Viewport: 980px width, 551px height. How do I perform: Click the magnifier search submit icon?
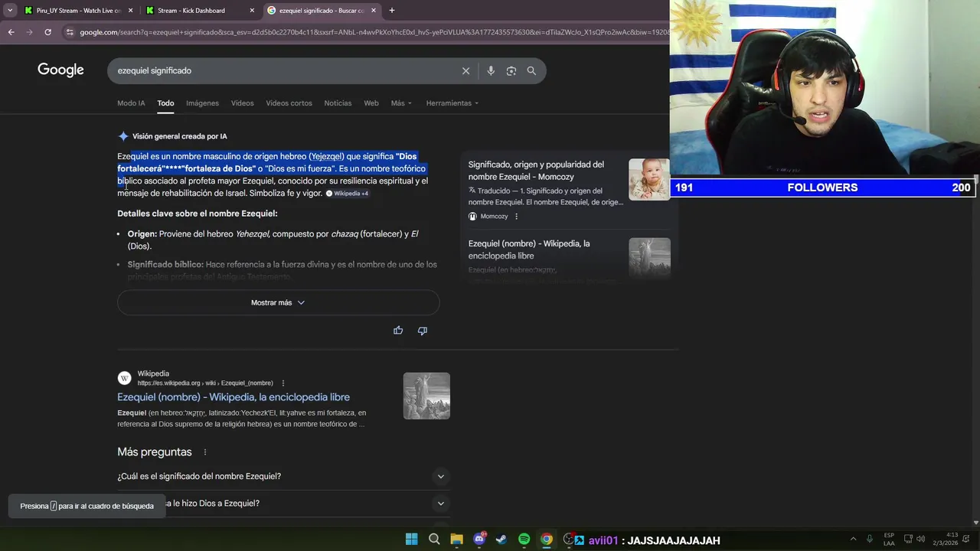click(x=531, y=70)
